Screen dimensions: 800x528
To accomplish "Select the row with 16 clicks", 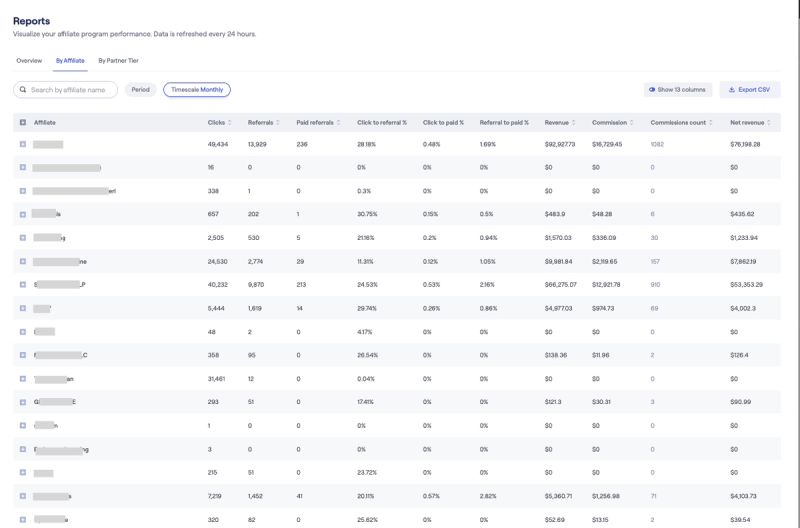I will (22, 167).
